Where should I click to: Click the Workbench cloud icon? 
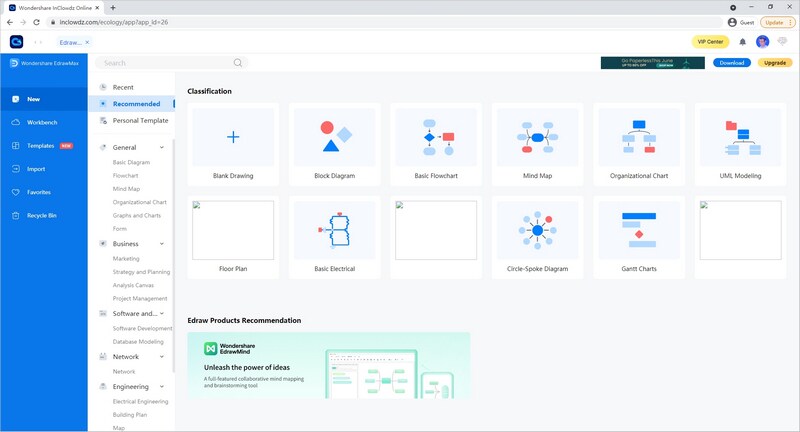tap(16, 122)
